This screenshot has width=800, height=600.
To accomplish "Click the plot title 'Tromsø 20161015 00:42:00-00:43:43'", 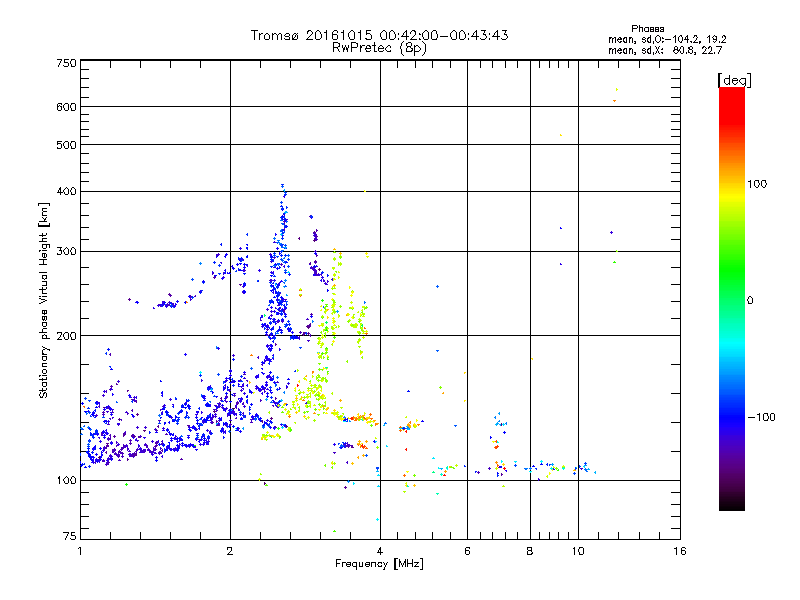I will pyautogui.click(x=379, y=35).
